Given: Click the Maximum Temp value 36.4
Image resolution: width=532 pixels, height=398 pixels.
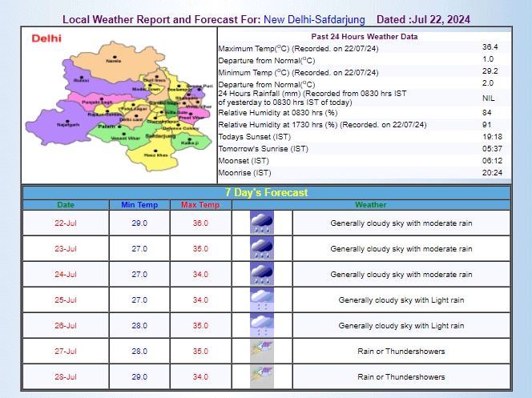Looking at the screenshot, I should click(490, 47).
